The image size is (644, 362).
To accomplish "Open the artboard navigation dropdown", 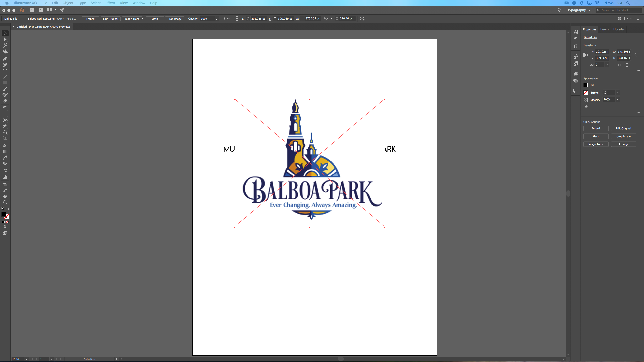I will tap(51, 359).
